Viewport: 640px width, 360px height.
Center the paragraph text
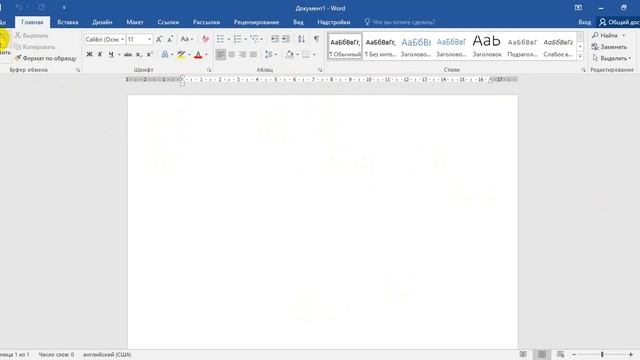(x=231, y=54)
